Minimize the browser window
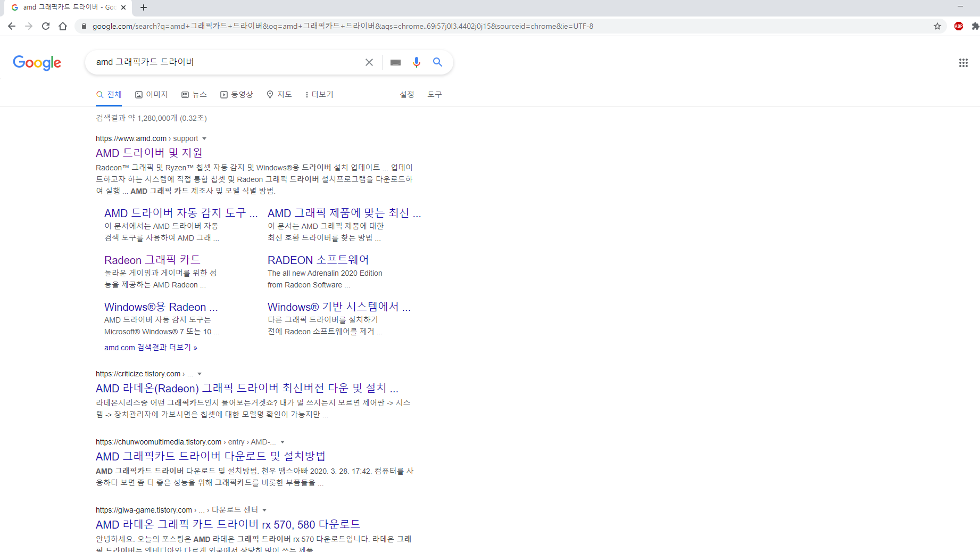Image resolution: width=980 pixels, height=552 pixels. 960,6
